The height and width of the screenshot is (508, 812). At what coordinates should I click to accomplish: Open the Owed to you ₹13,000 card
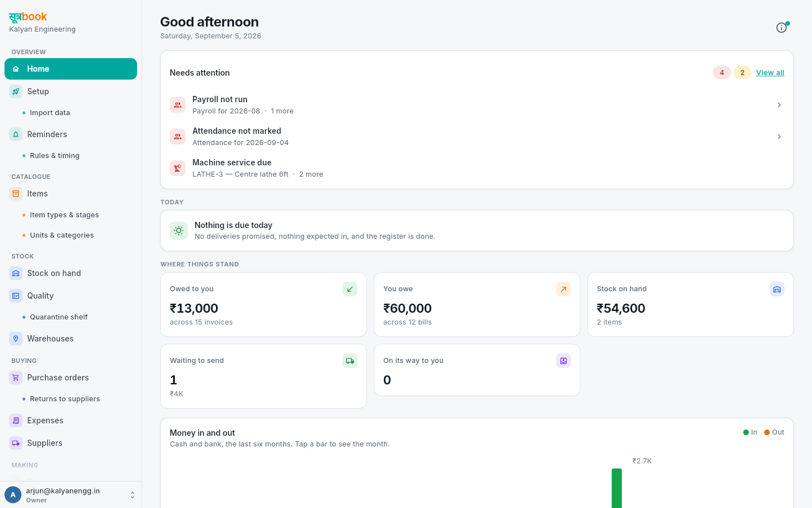[x=263, y=305]
